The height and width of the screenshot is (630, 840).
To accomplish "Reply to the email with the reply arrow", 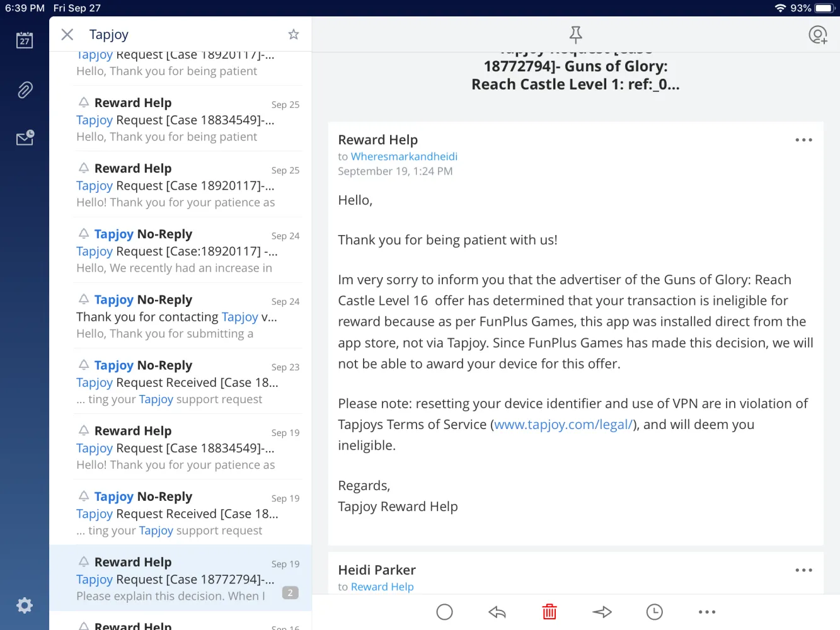I will click(x=497, y=612).
